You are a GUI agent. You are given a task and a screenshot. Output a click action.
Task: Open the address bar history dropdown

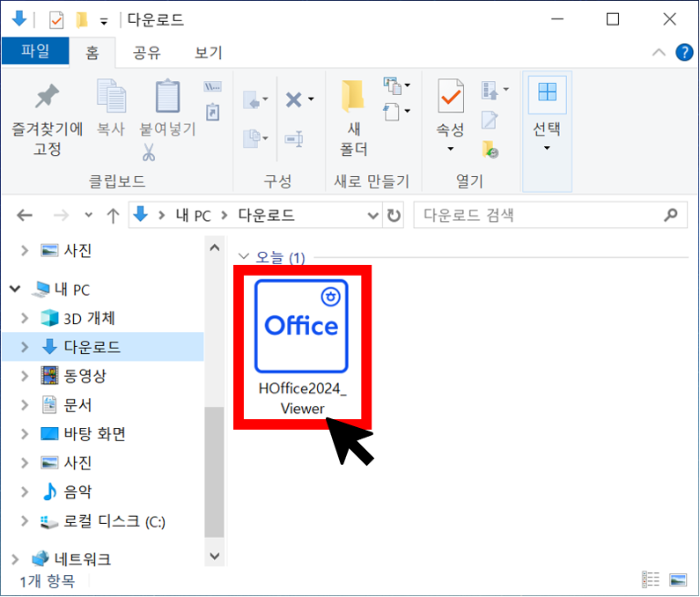point(372,216)
